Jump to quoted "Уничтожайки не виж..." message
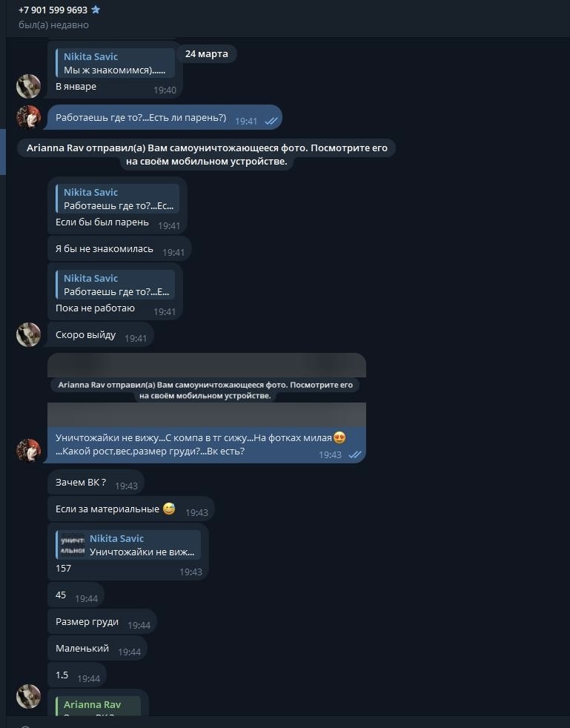This screenshot has width=570, height=728. (x=142, y=545)
